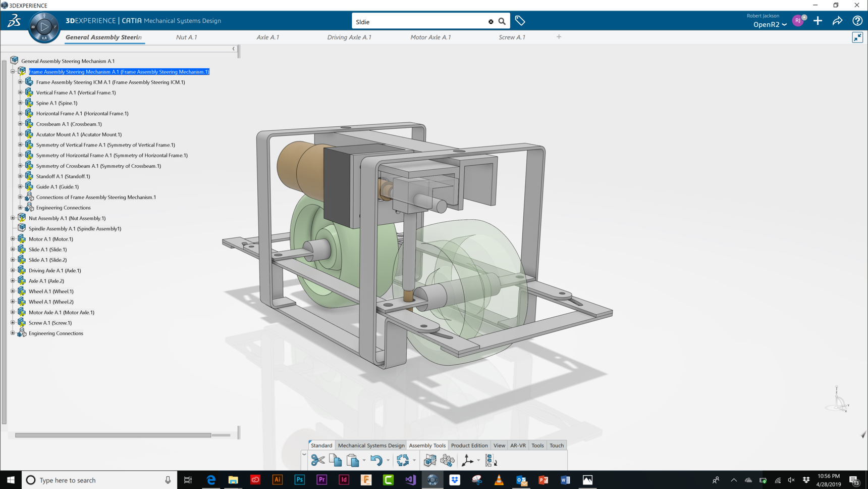Collapse the action bar chevron
This screenshot has width=868, height=489.
[304, 455]
